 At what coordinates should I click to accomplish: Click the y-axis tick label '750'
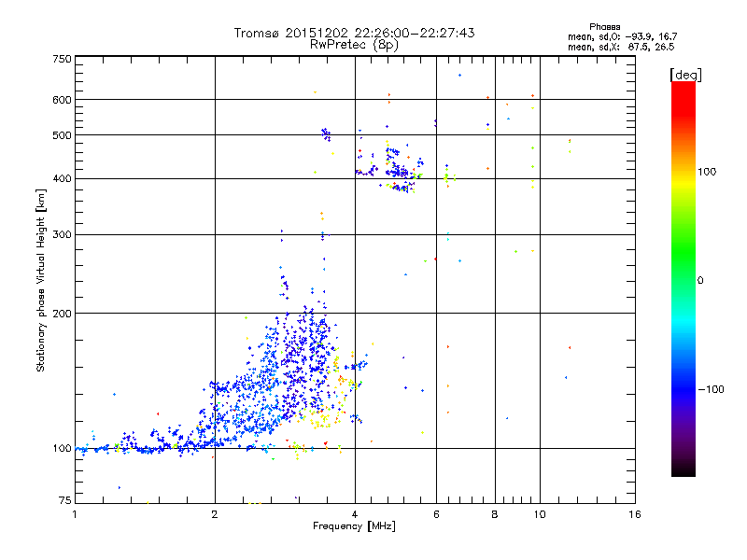point(62,59)
